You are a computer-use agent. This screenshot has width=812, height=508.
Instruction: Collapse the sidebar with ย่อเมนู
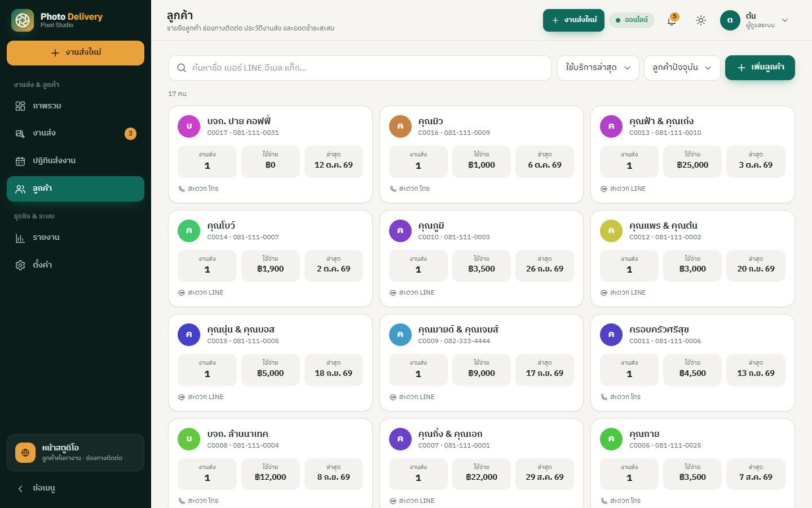[x=76, y=488]
